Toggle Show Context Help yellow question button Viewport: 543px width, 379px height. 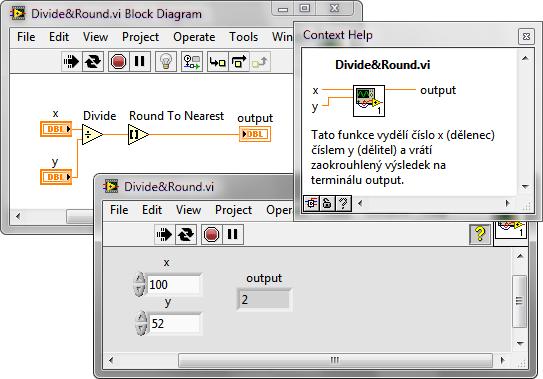point(480,234)
